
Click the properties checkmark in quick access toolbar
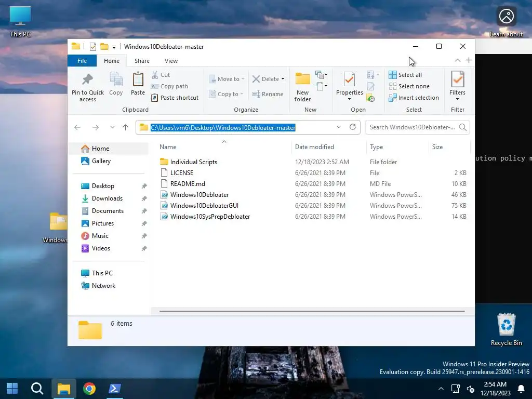(92, 47)
